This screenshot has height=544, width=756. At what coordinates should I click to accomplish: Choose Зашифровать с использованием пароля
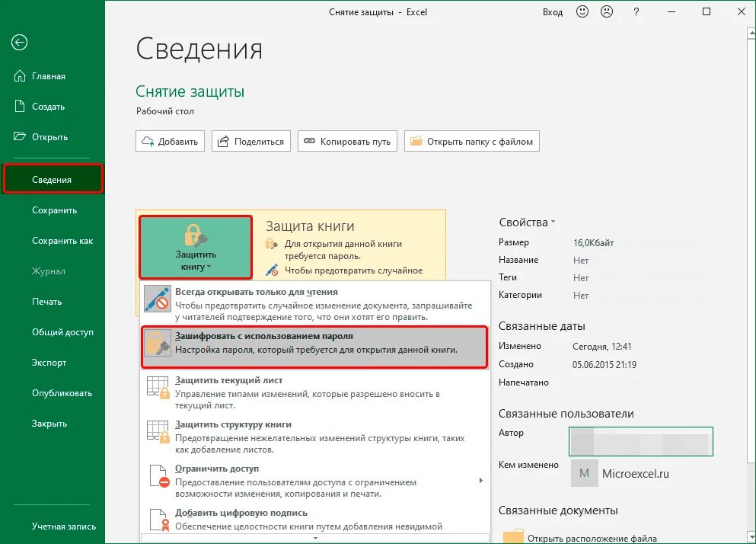[315, 347]
